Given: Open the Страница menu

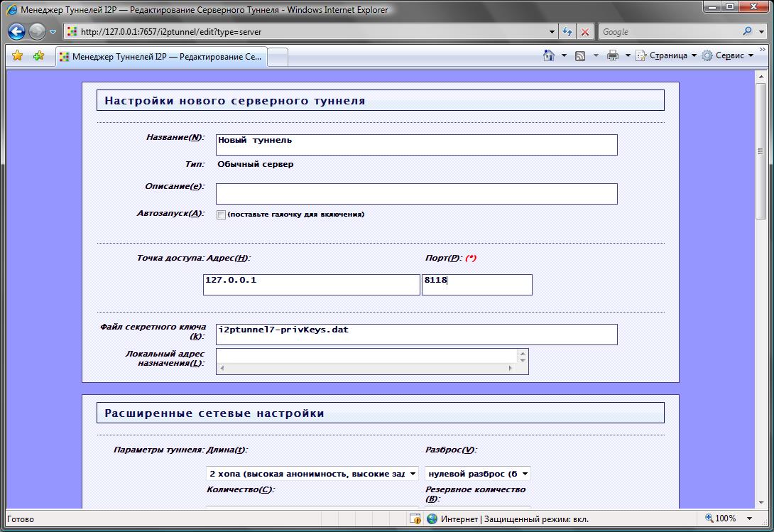Looking at the screenshot, I should tap(666, 55).
